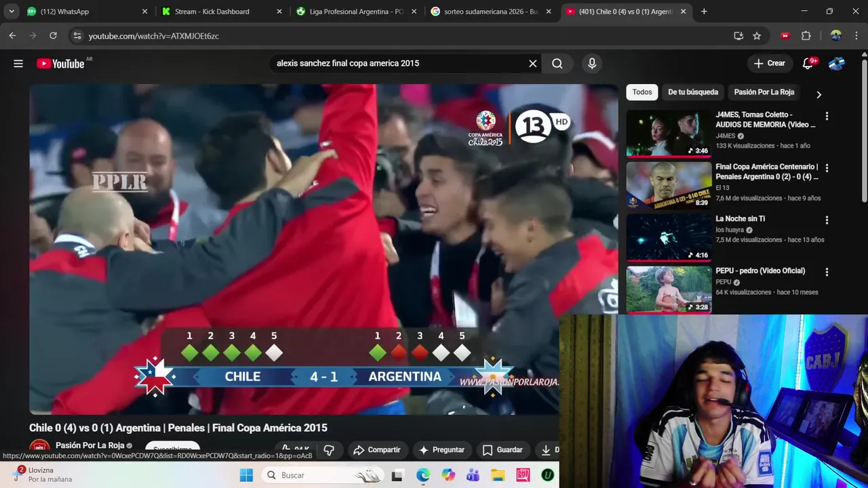Select the Pasión Por La Roja chip
This screenshot has width=868, height=488.
764,92
